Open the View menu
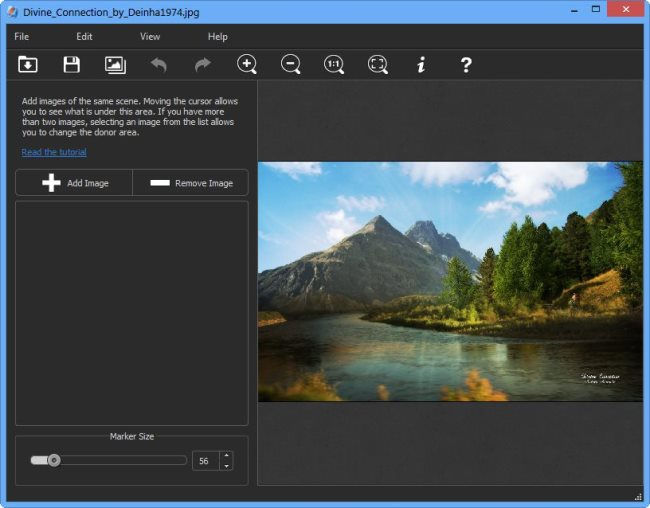Viewport: 650px width, 508px height. pyautogui.click(x=150, y=36)
